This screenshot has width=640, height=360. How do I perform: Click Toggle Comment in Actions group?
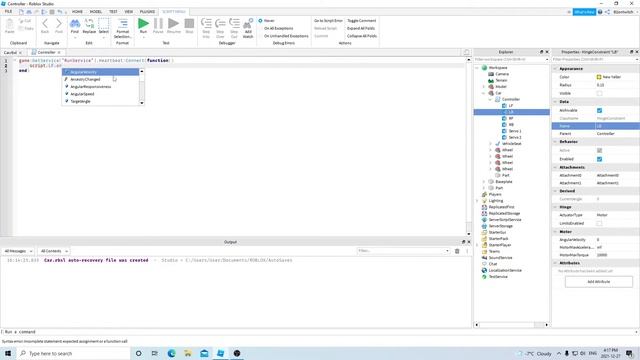362,20
